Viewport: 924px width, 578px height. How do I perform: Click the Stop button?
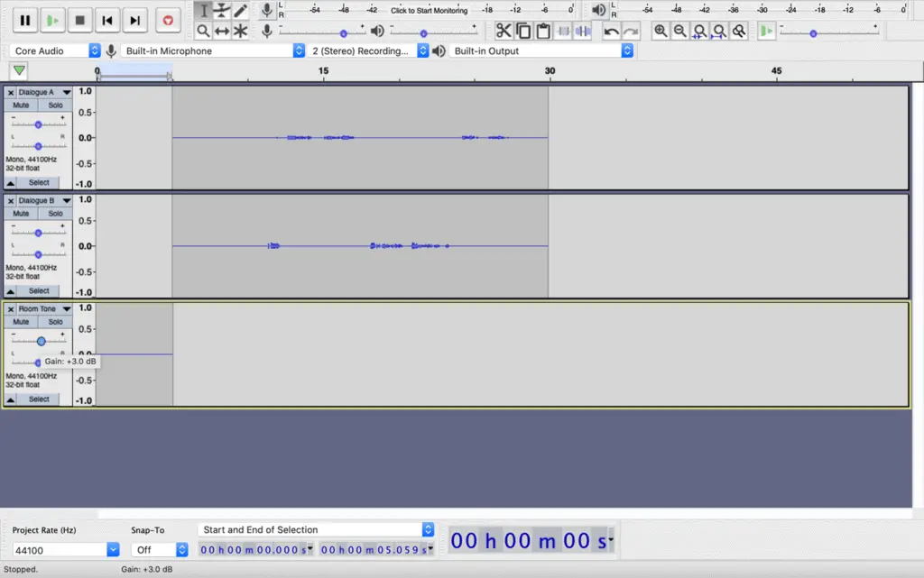pyautogui.click(x=79, y=21)
